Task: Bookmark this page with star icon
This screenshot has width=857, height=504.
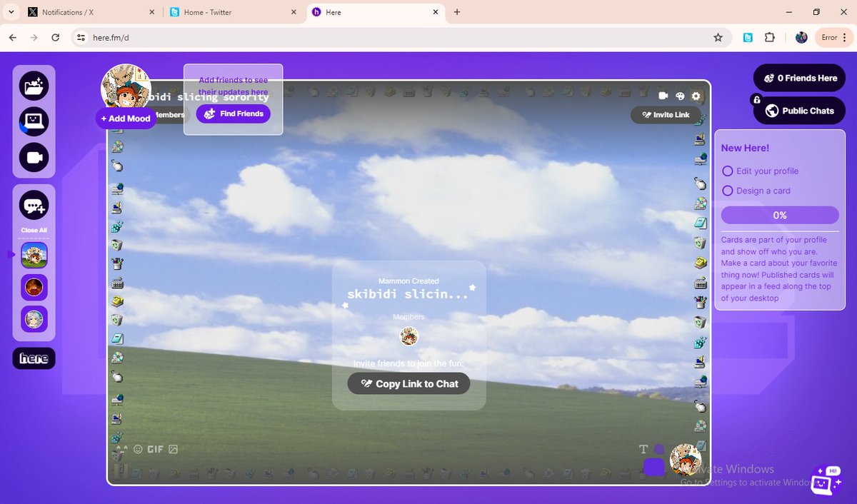Action: [x=718, y=38]
